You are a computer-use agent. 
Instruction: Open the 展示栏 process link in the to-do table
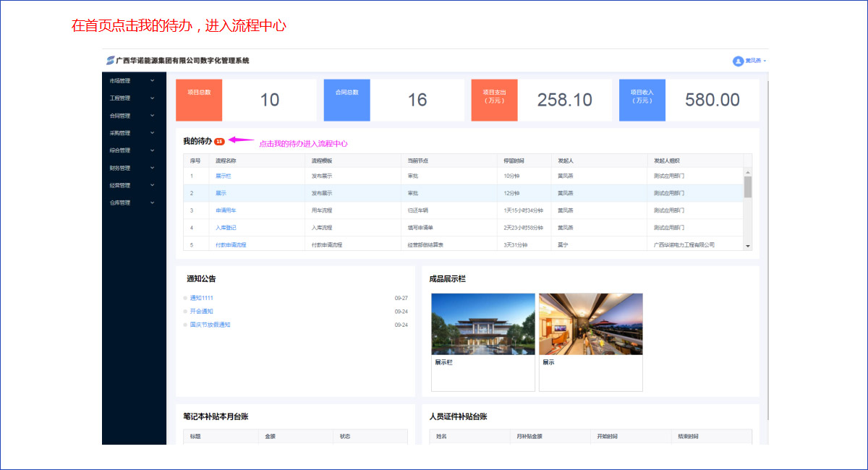[223, 176]
